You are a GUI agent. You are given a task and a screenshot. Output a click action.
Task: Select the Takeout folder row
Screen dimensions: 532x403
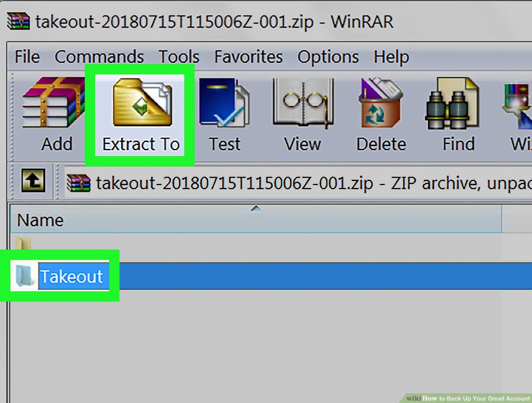pyautogui.click(x=271, y=276)
